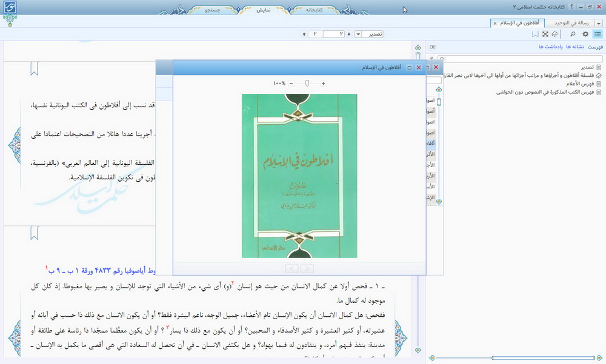
Task: Click lower ornament of rear list scrollbar
Action: click(x=439, y=202)
